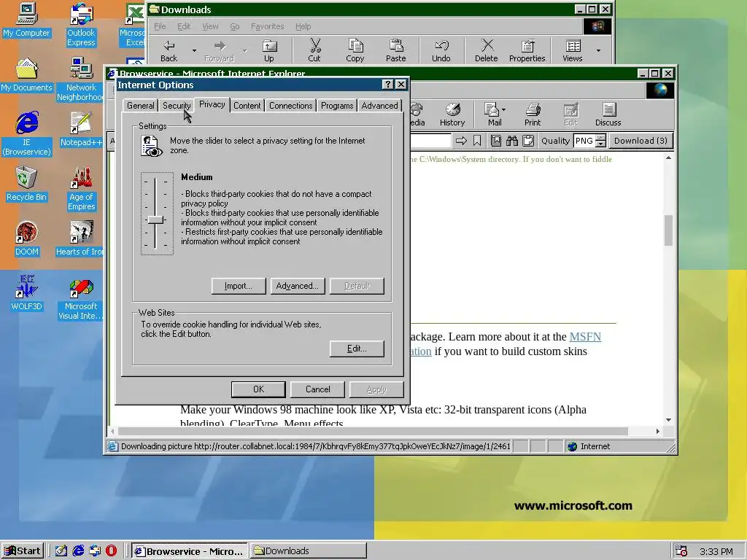Click the clipboard icon next to binoculars
747x560 pixels.
528,141
